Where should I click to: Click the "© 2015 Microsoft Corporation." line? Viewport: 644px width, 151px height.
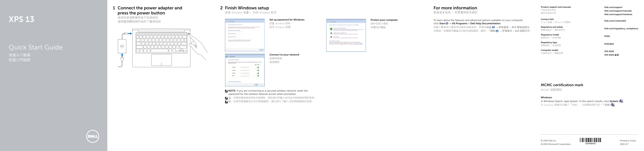pos(556,144)
